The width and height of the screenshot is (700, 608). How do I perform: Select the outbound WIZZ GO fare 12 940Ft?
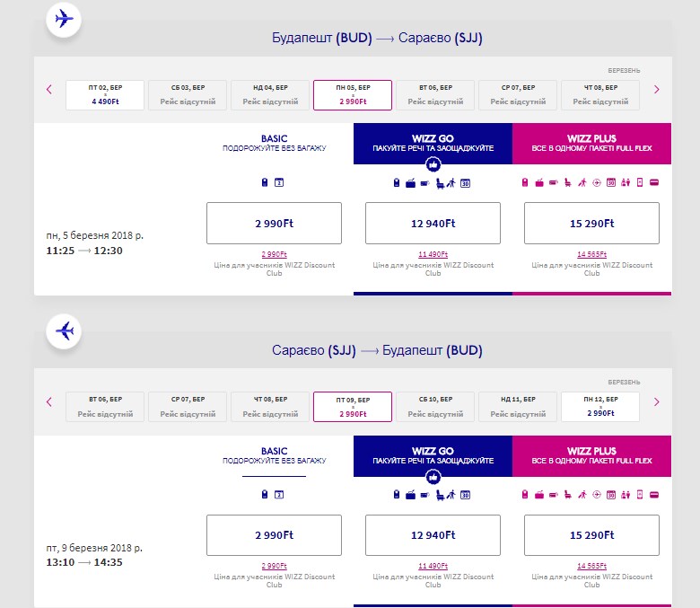tap(433, 224)
